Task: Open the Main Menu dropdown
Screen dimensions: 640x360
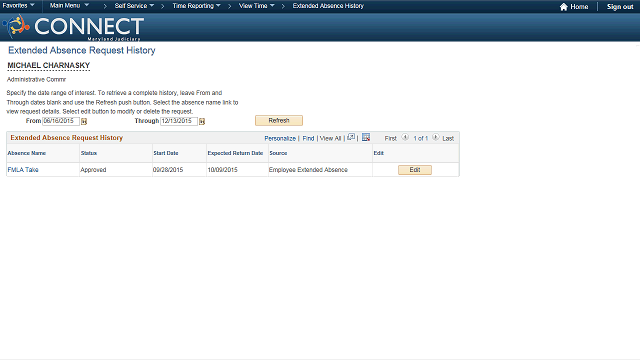Action: tap(69, 6)
